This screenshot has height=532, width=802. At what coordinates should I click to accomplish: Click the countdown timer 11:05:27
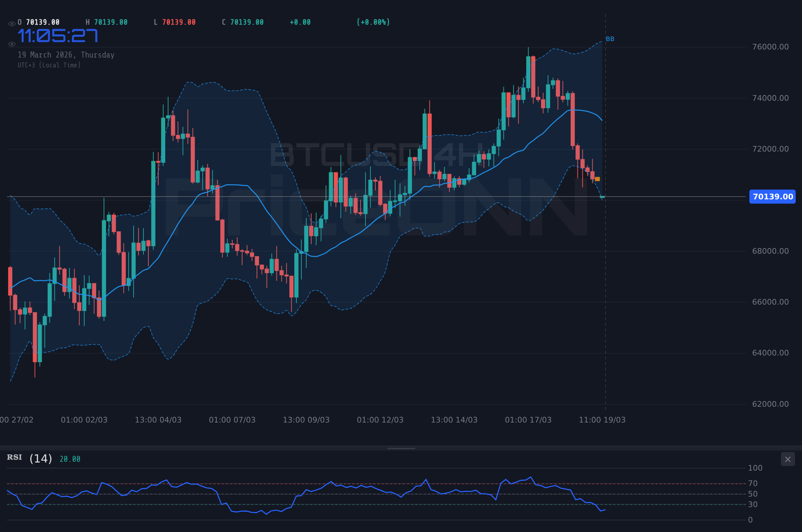coord(58,35)
